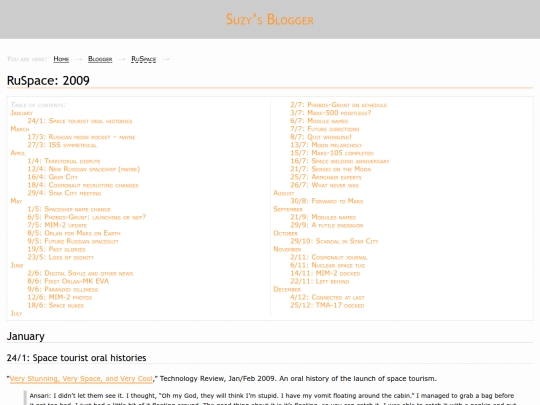
Task: Open '23/5: Loss of dignity' entry
Action: (61, 257)
